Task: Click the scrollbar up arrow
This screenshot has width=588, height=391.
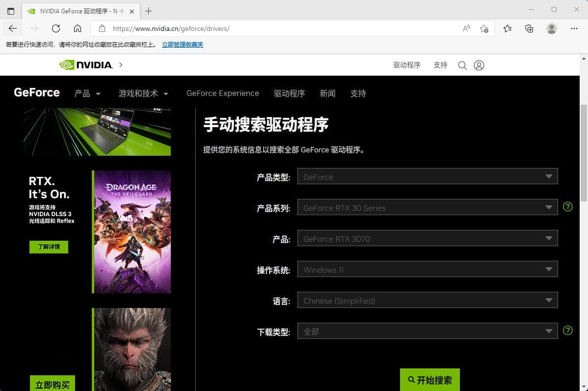Action: click(584, 58)
